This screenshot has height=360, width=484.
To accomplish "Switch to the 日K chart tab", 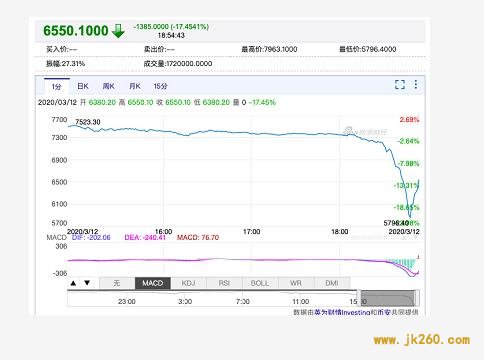I will [83, 86].
